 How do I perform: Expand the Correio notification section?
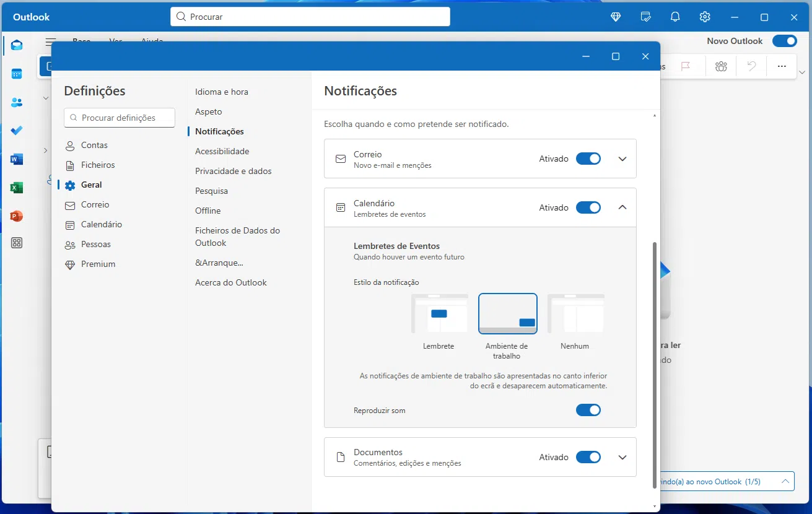[622, 159]
